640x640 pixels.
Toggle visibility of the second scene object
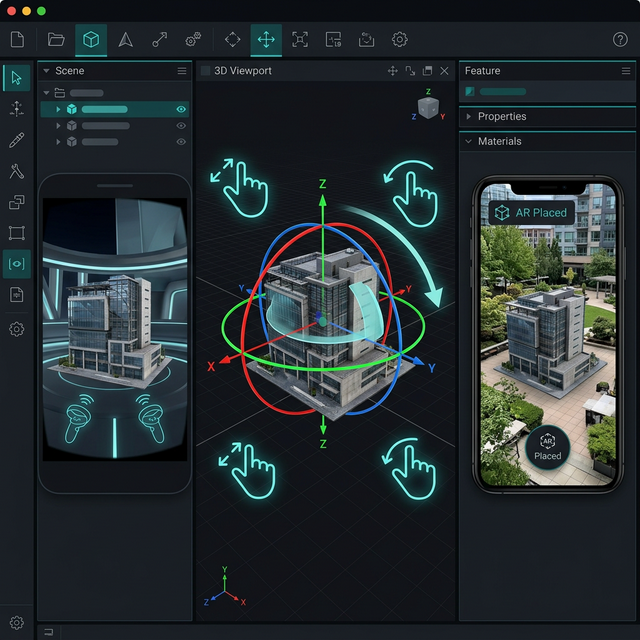click(x=181, y=126)
